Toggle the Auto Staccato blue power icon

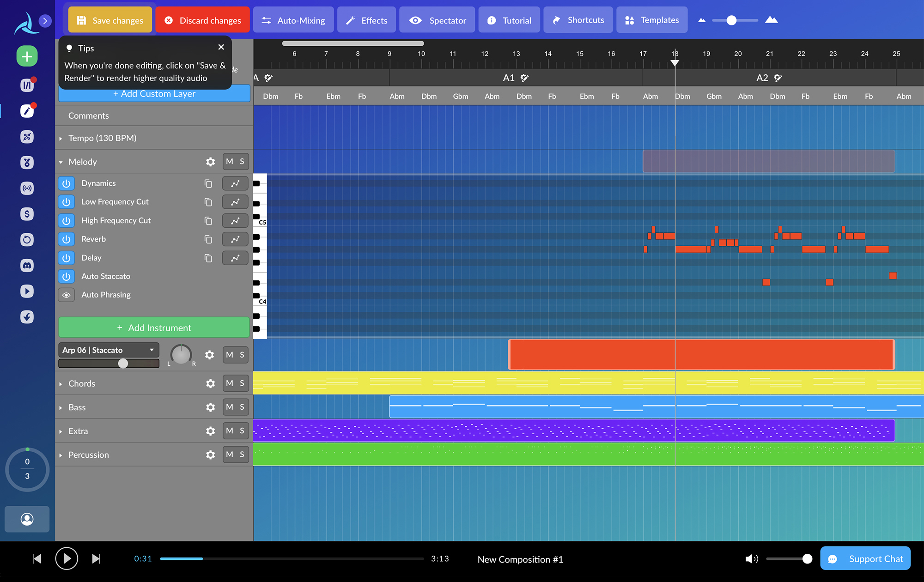[67, 276]
